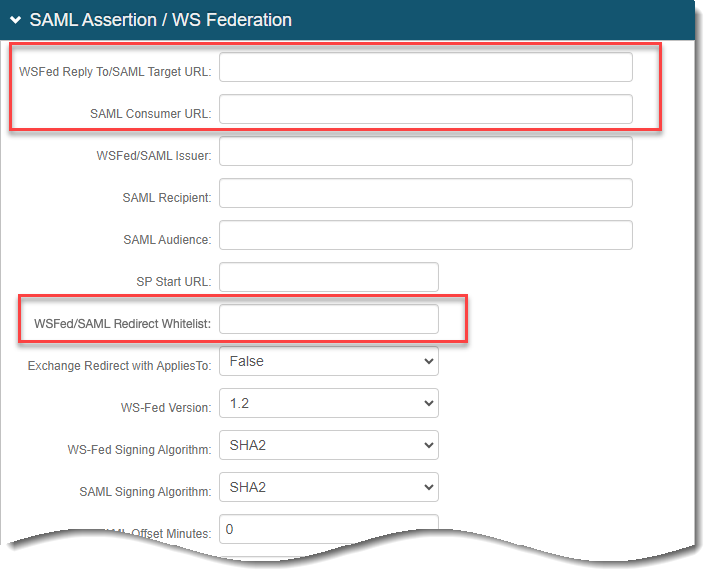Click the WS-Fed Version label

click(166, 408)
